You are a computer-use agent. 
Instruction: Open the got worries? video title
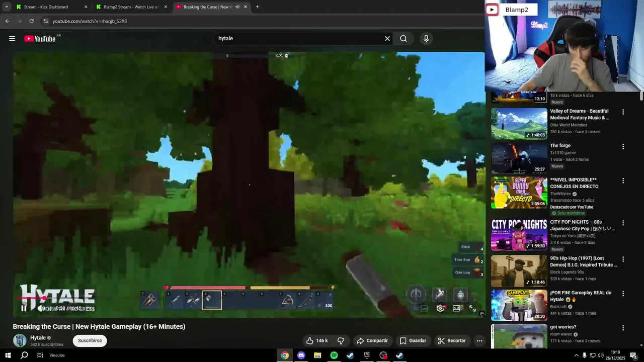563,327
